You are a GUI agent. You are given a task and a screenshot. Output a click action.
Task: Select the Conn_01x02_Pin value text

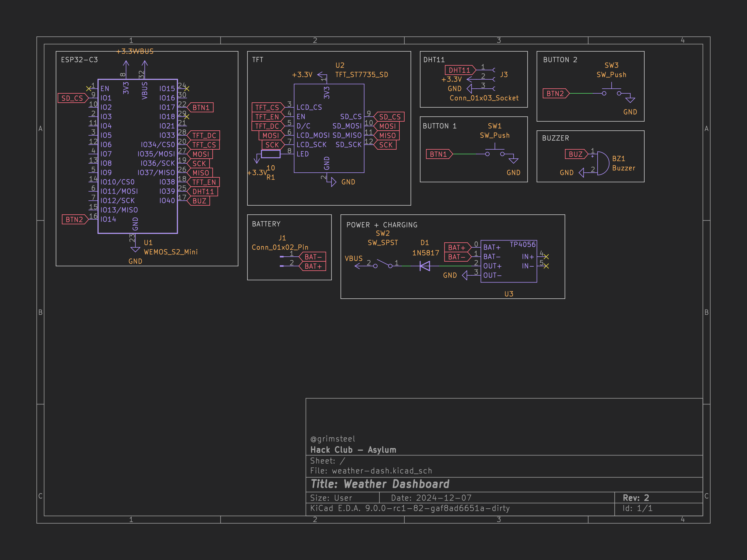click(x=280, y=247)
